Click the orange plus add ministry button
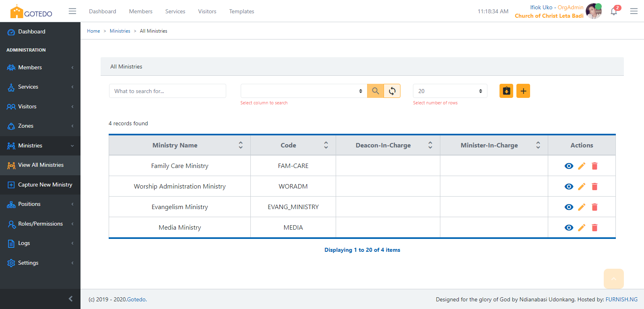This screenshot has height=309, width=644. (523, 91)
